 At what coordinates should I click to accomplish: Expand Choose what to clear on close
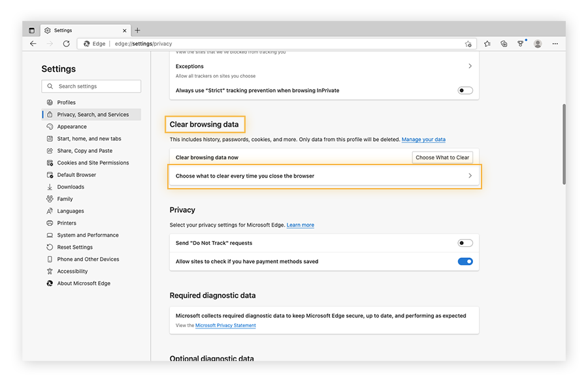470,176
